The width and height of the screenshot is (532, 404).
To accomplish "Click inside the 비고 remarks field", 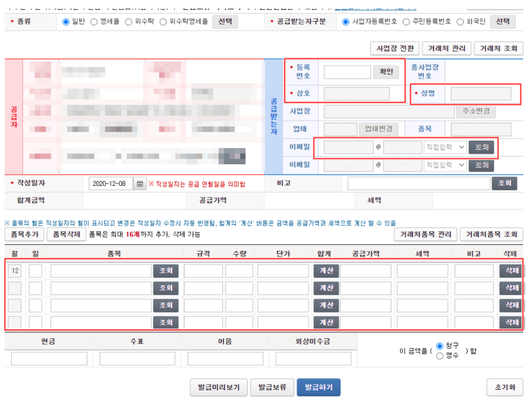I will [418, 183].
